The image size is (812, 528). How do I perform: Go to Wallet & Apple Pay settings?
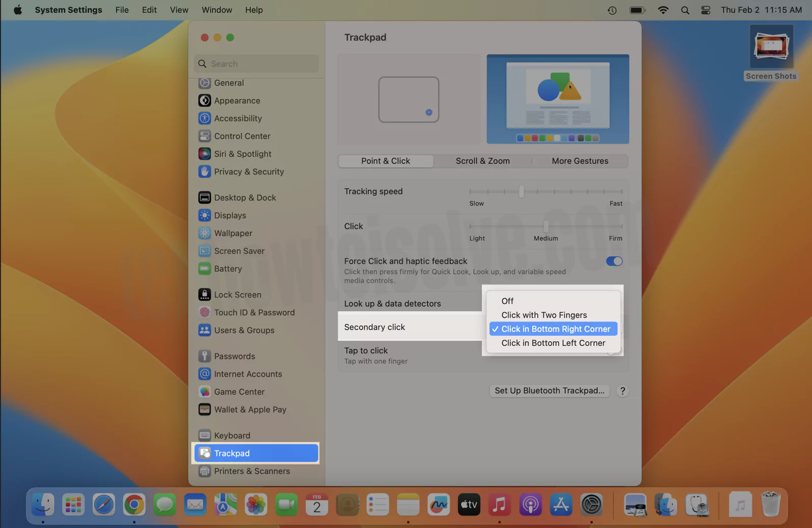[256, 410]
